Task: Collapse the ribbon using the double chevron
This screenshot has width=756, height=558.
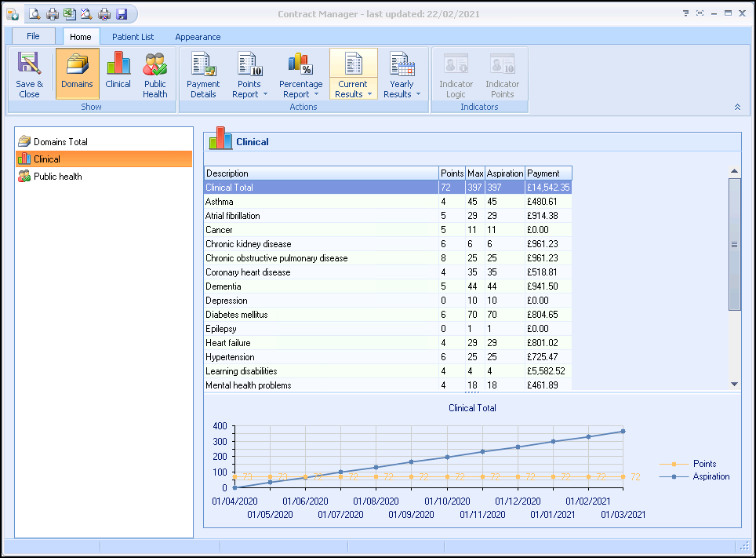Action: click(737, 107)
